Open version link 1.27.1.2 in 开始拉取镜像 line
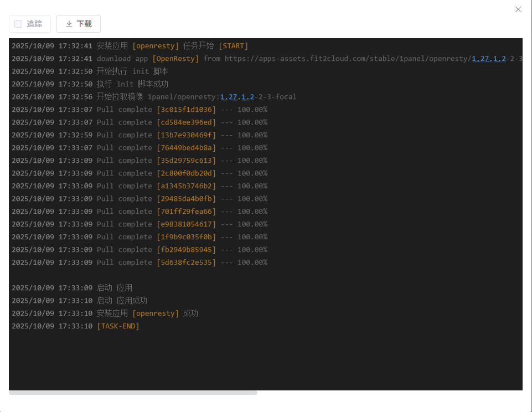Screen dimensions: 532x412 237,97
